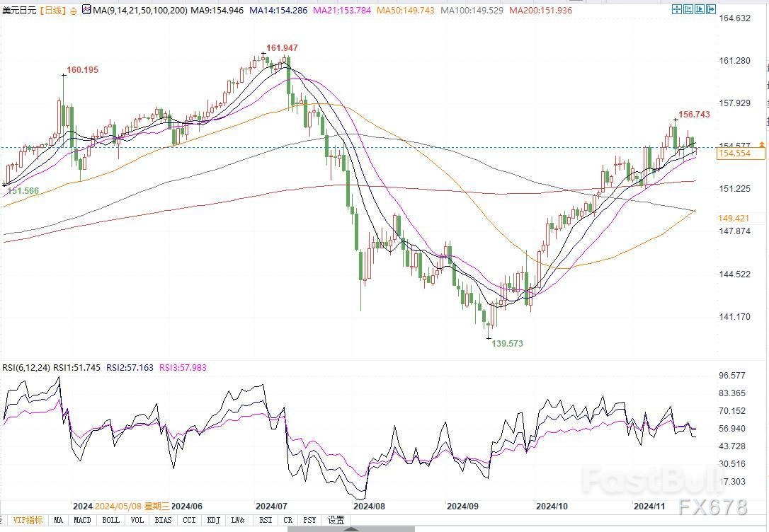Click the 2024/09 time axis label

tap(462, 506)
